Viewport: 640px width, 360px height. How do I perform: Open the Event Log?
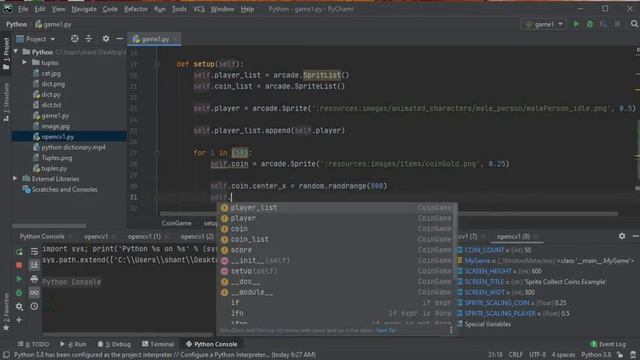point(608,344)
